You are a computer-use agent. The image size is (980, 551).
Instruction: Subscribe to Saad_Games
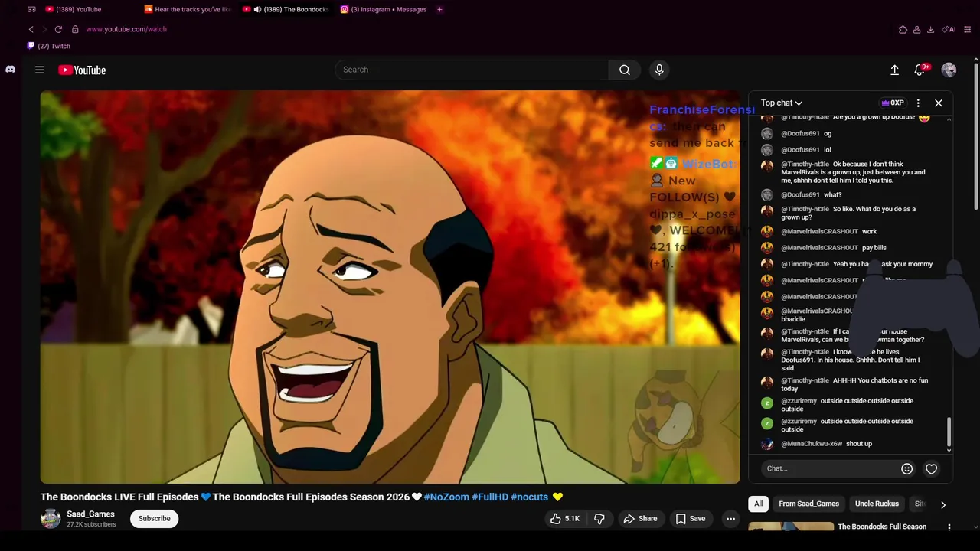point(154,518)
